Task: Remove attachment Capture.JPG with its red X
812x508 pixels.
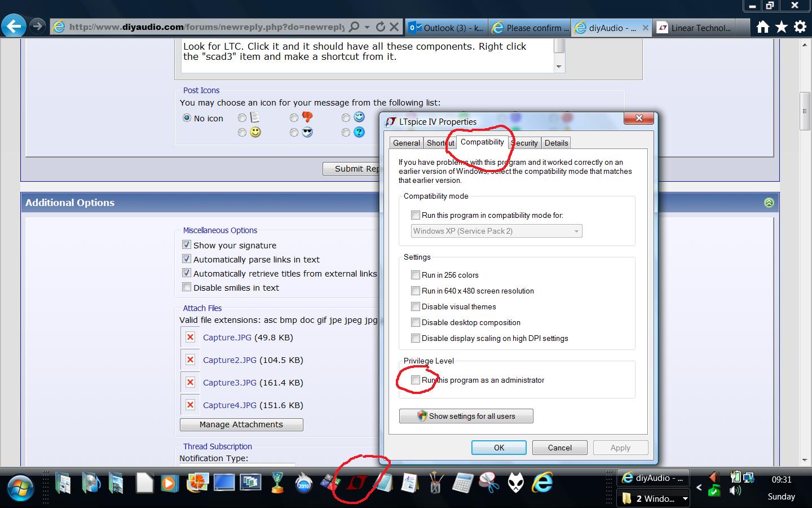Action: [190, 338]
